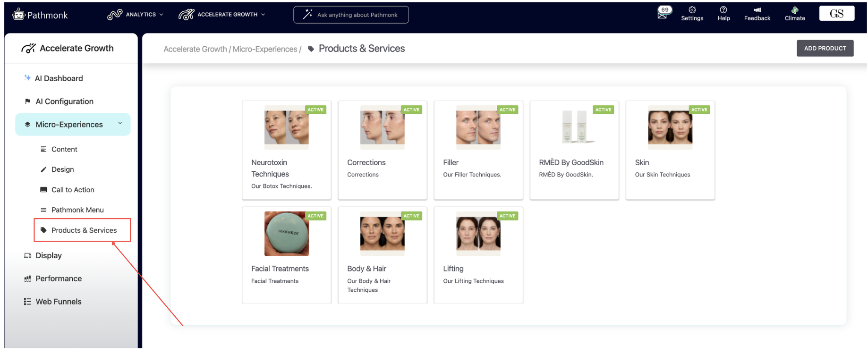This screenshot has width=868, height=354.
Task: Open Performance section in sidebar
Action: pos(59,278)
